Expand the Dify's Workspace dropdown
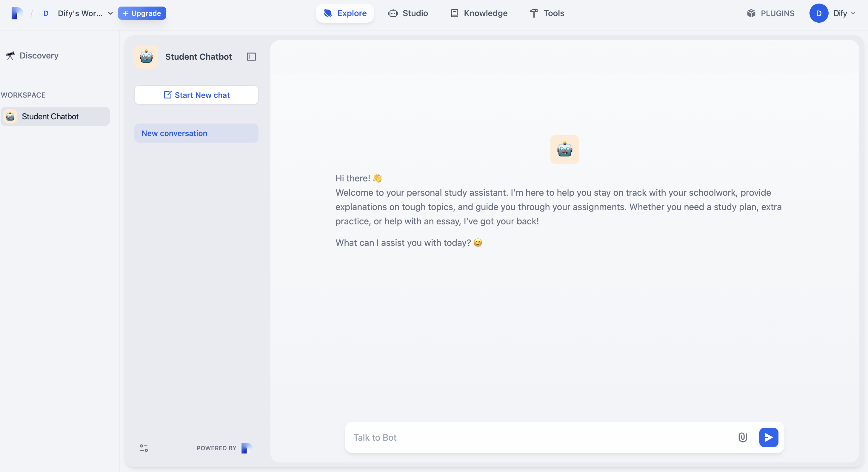The width and height of the screenshot is (868, 472). click(x=110, y=13)
